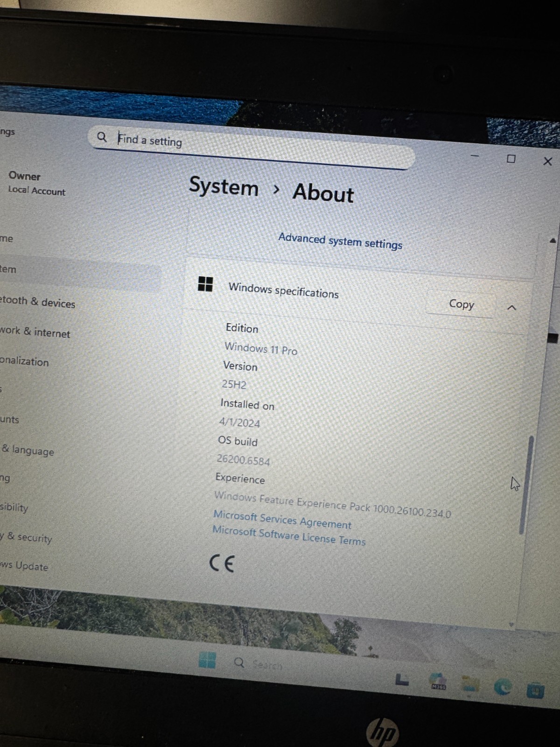Click the Edition label
Viewport: 560px width, 747px height.
pyautogui.click(x=242, y=328)
